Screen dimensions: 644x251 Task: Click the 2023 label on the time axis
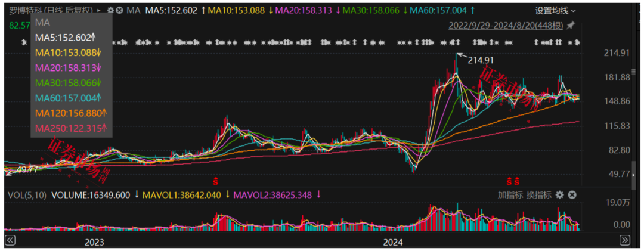coord(94,242)
